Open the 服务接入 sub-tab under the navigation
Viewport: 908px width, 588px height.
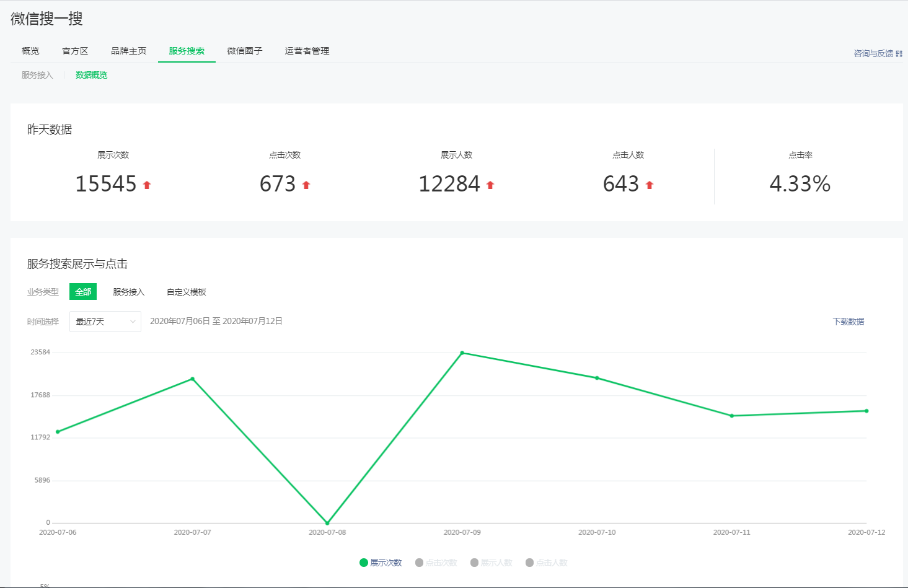(x=37, y=75)
